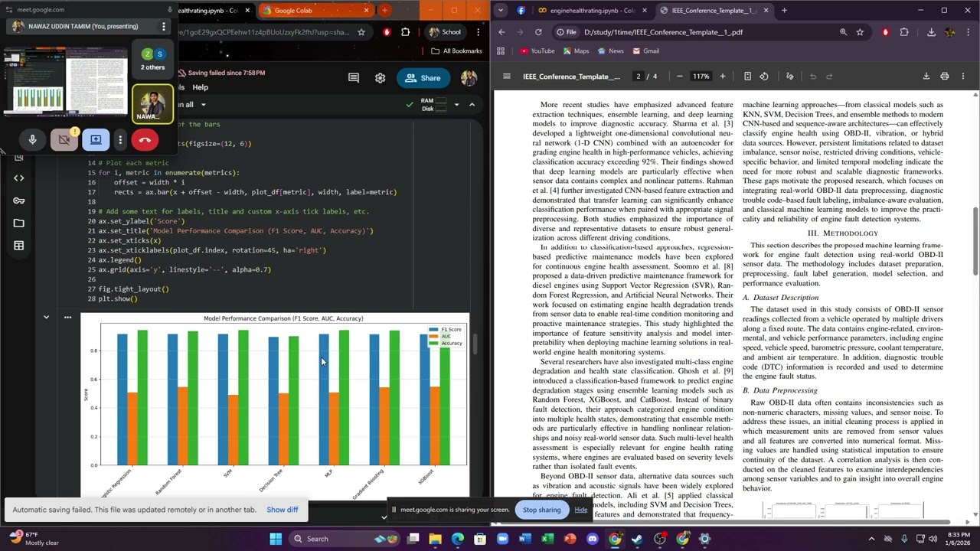Screen dimensions: 980x551
Task: Expand connection options dropdown beside RAM Disk
Action: (x=456, y=105)
